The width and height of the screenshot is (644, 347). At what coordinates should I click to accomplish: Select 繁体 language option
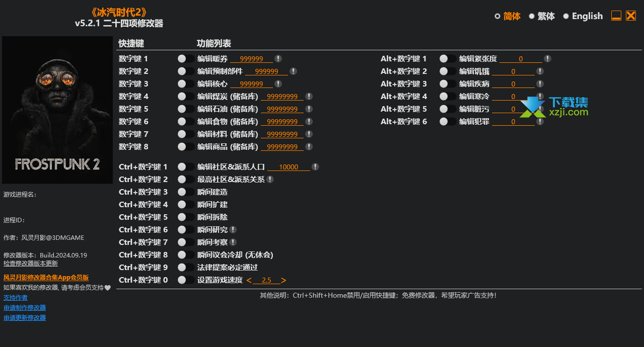[x=542, y=16]
